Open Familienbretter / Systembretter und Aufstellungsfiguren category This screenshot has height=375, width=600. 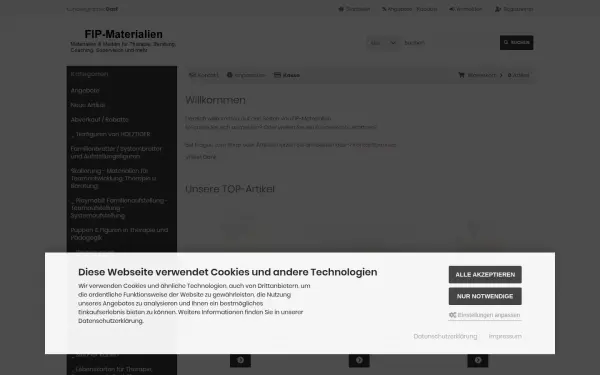[x=116, y=152]
